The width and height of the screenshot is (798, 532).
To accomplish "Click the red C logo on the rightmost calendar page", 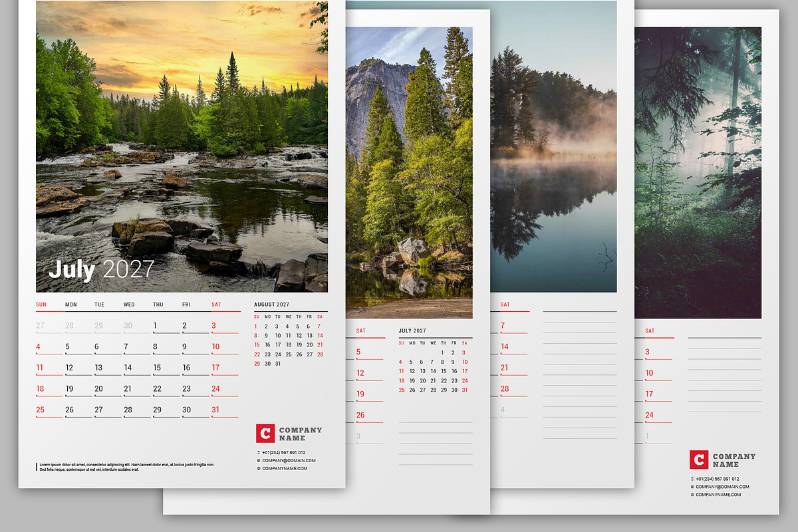I will pyautogui.click(x=699, y=460).
